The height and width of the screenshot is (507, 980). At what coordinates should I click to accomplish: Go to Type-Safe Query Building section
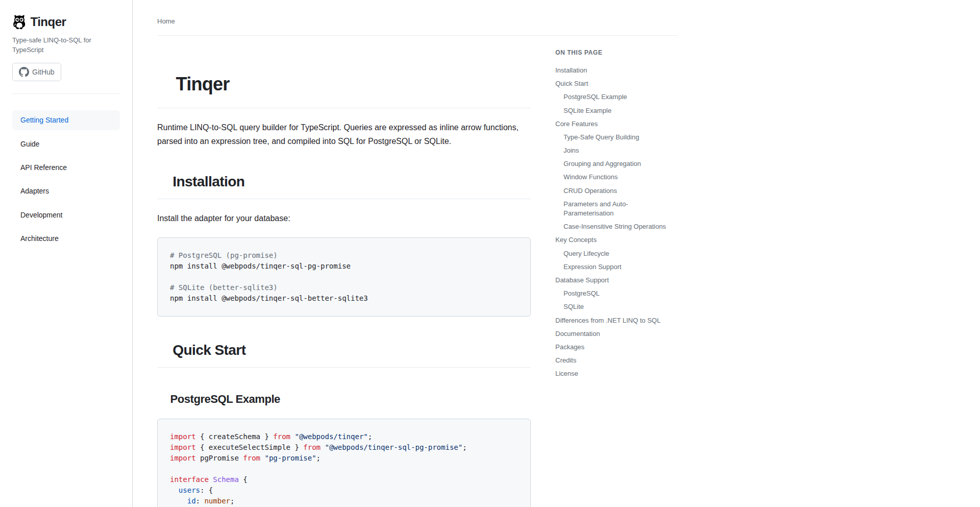[x=601, y=137]
